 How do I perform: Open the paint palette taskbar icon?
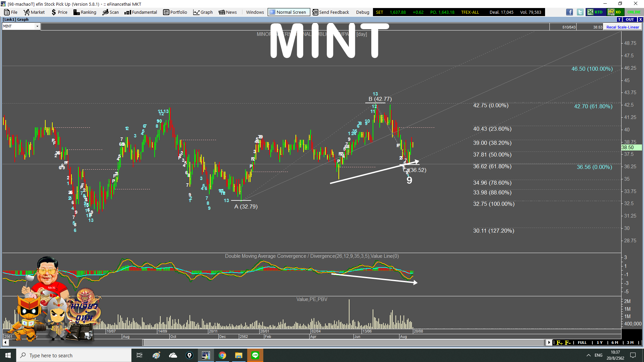click(156, 355)
